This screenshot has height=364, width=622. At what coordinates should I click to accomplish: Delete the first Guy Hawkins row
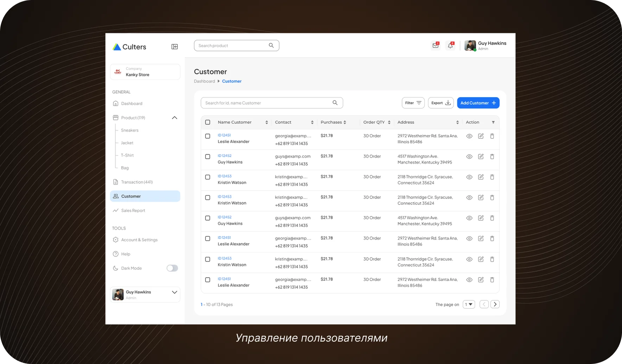pyautogui.click(x=492, y=156)
